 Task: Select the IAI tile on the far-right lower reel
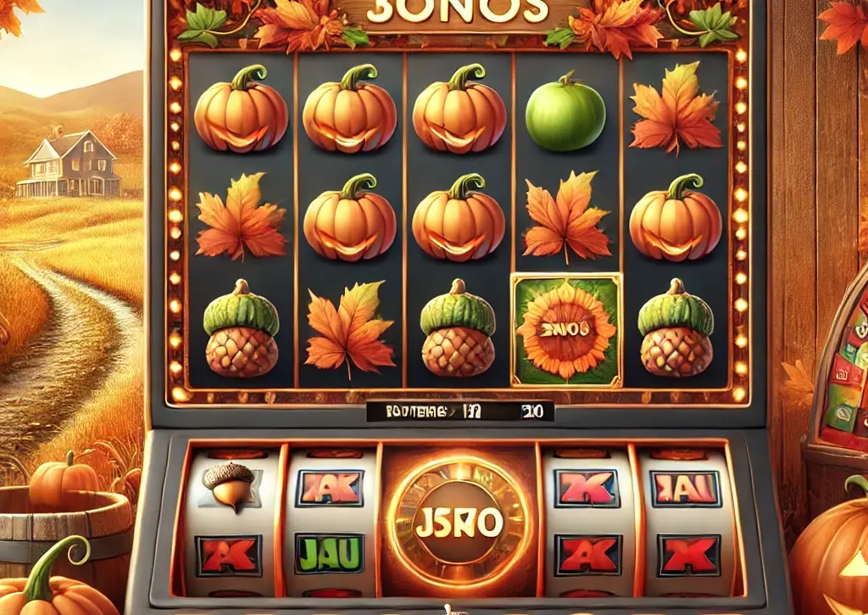pyautogui.click(x=686, y=488)
